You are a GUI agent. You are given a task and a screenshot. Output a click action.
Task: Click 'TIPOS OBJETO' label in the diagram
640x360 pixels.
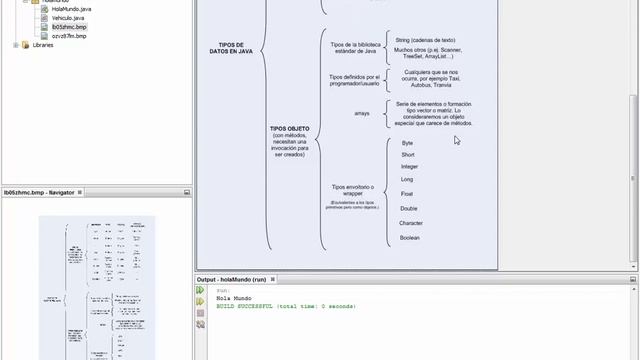tap(289, 129)
